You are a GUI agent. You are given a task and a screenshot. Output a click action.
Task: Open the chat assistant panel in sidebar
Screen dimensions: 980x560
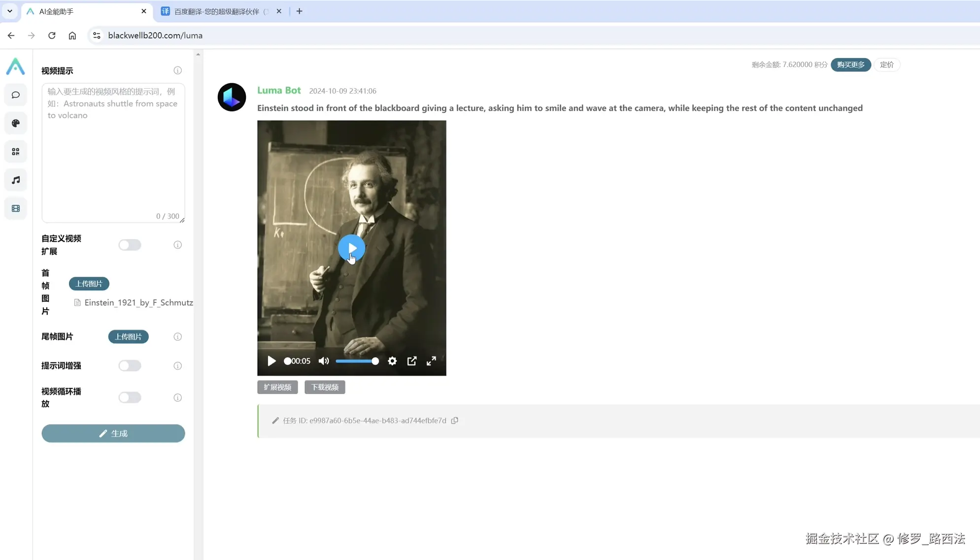click(x=15, y=95)
